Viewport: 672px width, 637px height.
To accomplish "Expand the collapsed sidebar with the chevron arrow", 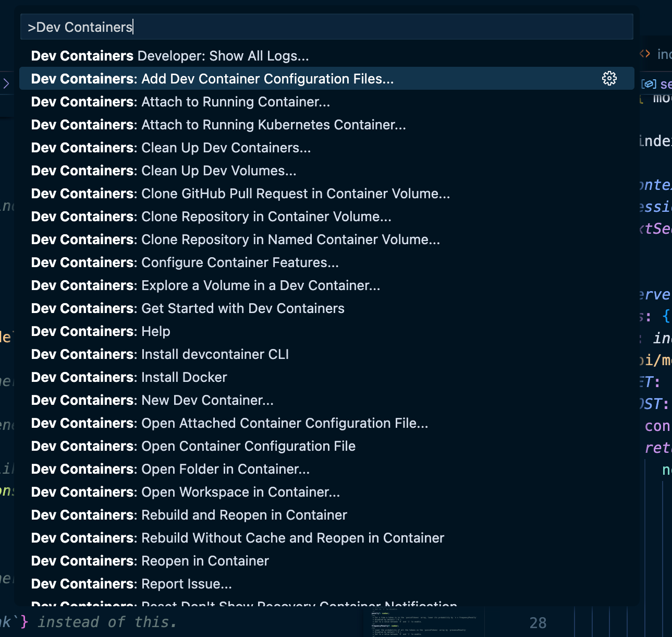I will (x=7, y=83).
